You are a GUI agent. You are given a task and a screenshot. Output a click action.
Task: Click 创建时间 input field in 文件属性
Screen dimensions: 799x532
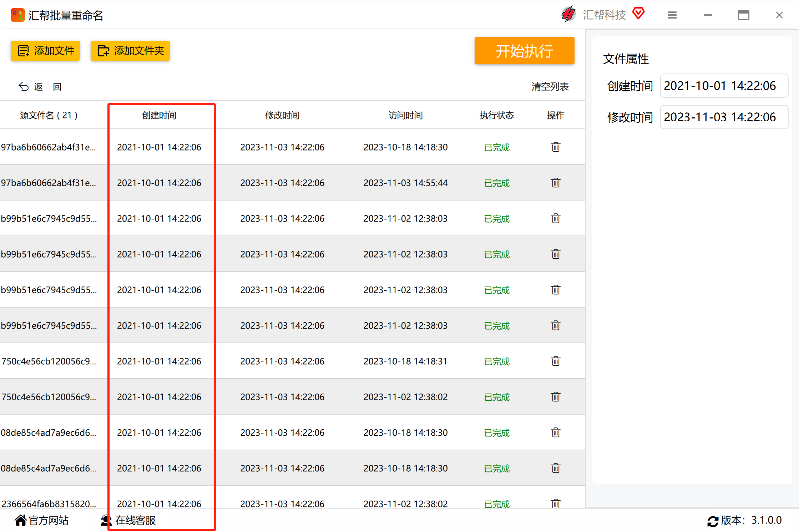tap(724, 86)
